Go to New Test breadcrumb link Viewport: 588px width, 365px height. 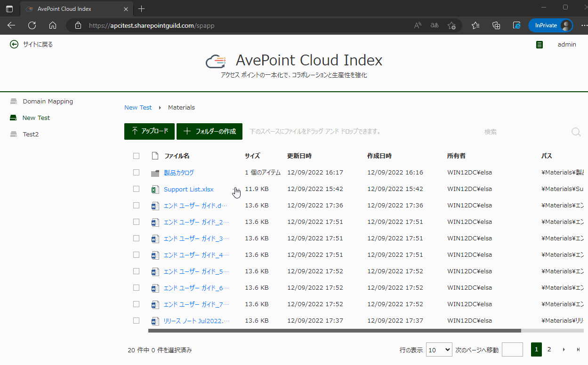point(138,107)
